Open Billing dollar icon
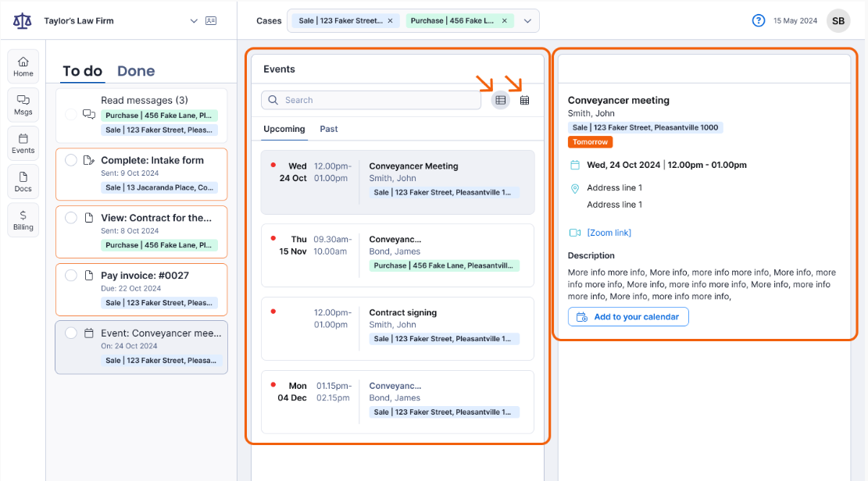 coord(23,219)
